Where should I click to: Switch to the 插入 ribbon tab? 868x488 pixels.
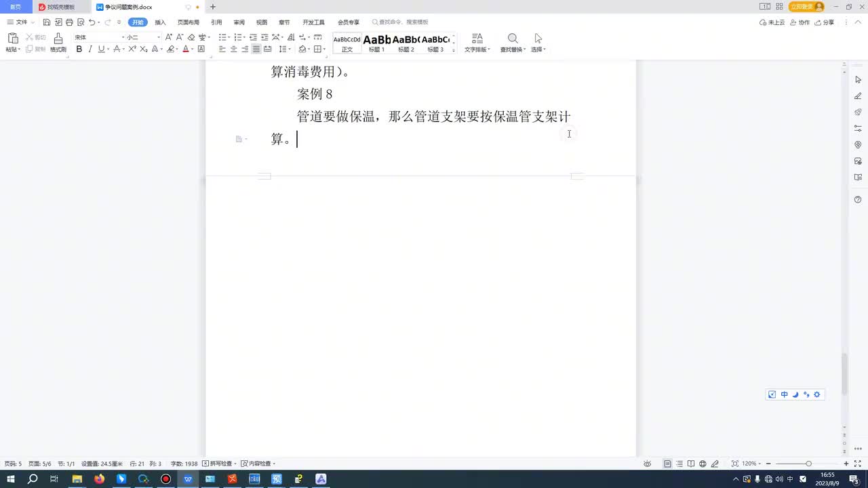point(160,22)
